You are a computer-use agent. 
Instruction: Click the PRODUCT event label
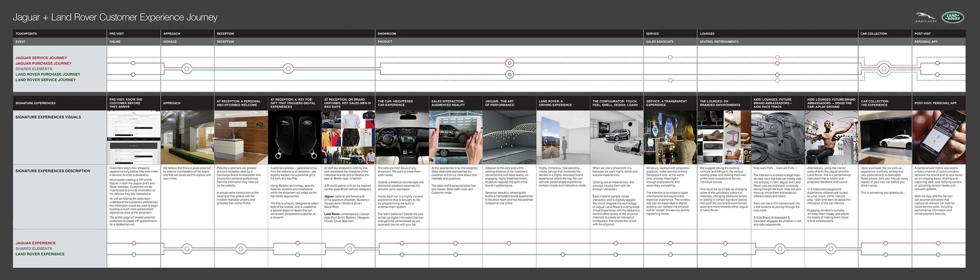(x=385, y=42)
